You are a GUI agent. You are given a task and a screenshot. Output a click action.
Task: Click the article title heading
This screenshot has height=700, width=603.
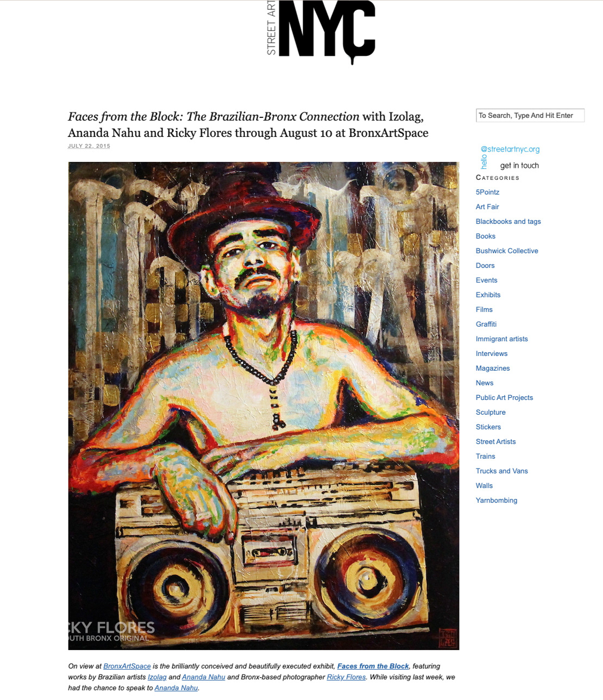[x=248, y=124]
